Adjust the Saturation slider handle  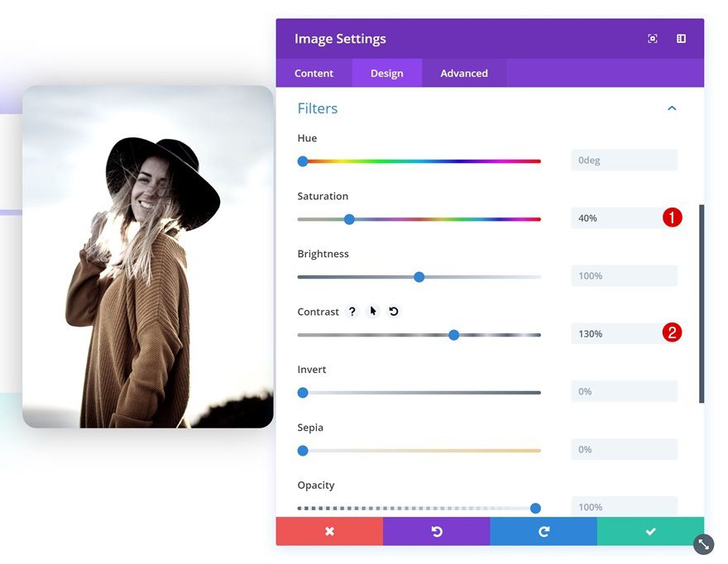tap(349, 219)
